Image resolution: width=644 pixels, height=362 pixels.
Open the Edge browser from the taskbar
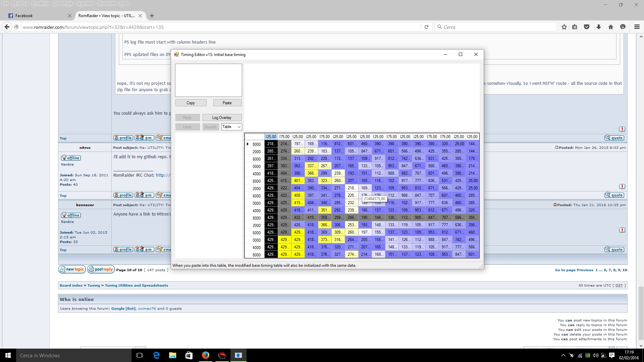click(x=156, y=355)
